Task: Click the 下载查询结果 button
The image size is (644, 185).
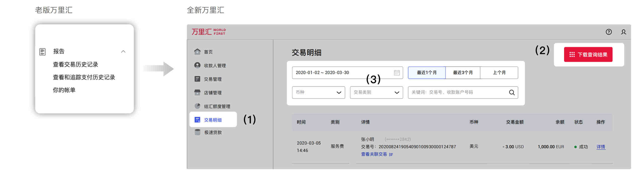Action: click(588, 54)
